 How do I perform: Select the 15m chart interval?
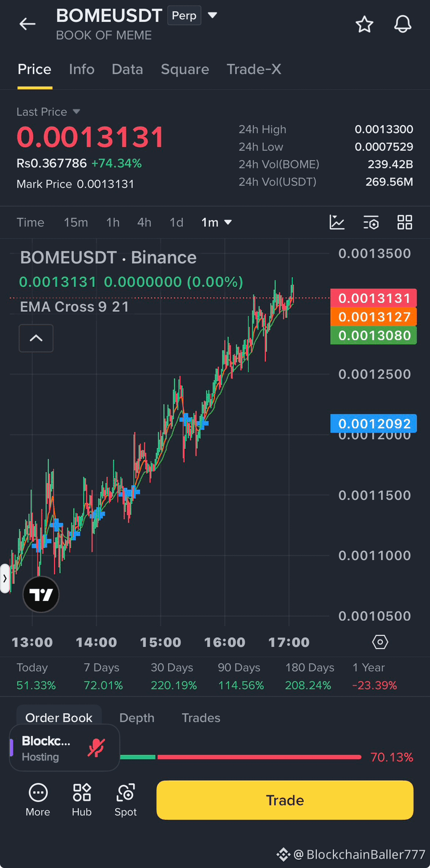[x=76, y=222]
